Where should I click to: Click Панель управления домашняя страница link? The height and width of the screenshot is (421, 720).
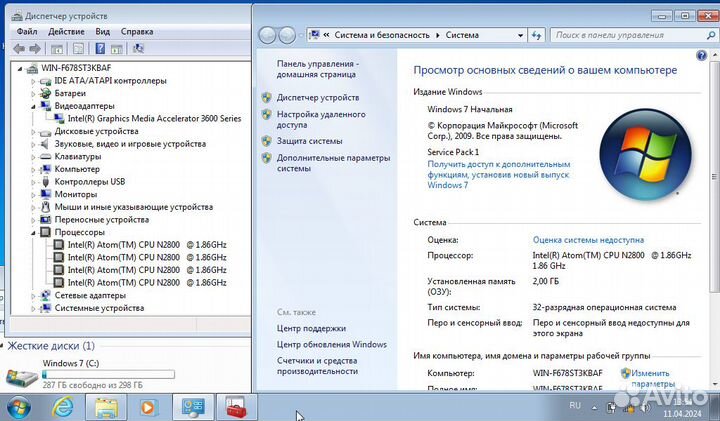click(318, 69)
